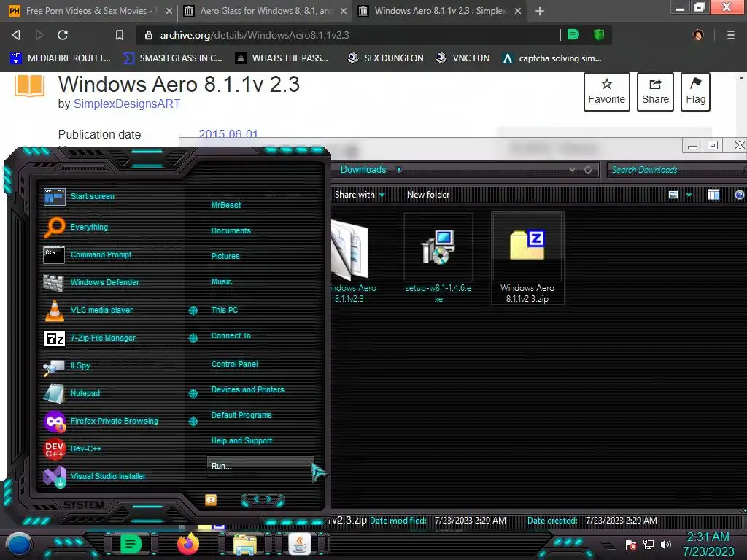Screen dimensions: 747x560
Task: Flag this archive.org item
Action: [x=695, y=92]
